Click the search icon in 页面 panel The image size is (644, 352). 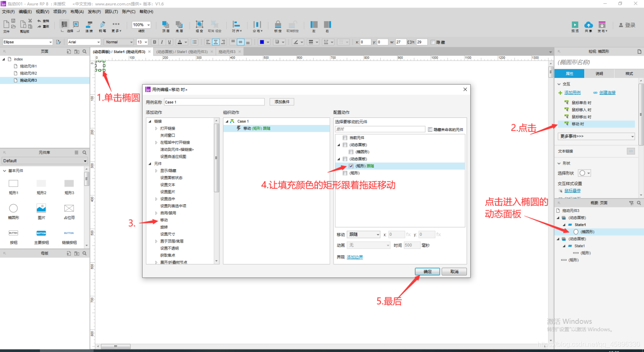(x=85, y=52)
